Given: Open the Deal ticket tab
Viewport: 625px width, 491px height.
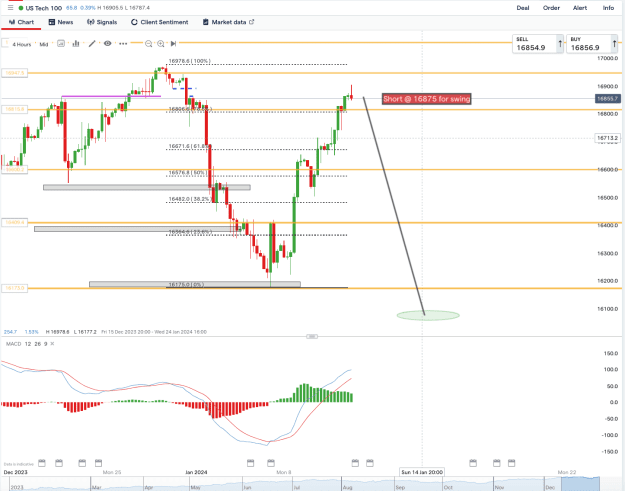Looking at the screenshot, I should click(x=523, y=8).
